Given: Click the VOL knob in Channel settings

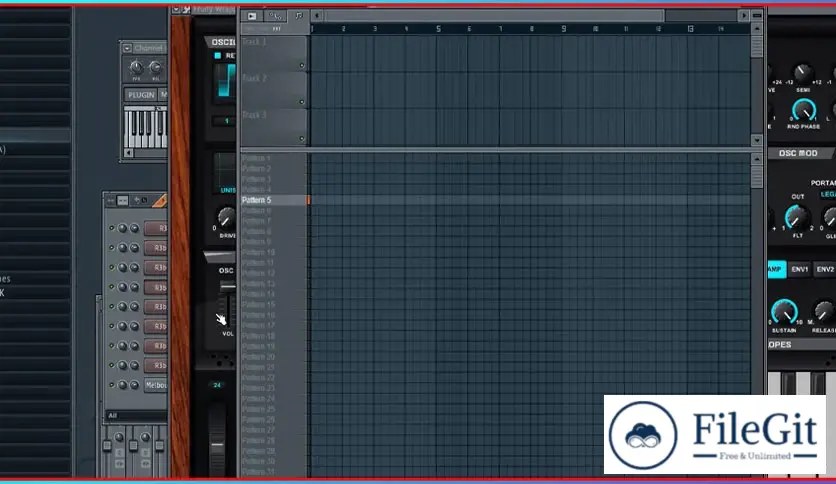Looking at the screenshot, I should (x=155, y=67).
